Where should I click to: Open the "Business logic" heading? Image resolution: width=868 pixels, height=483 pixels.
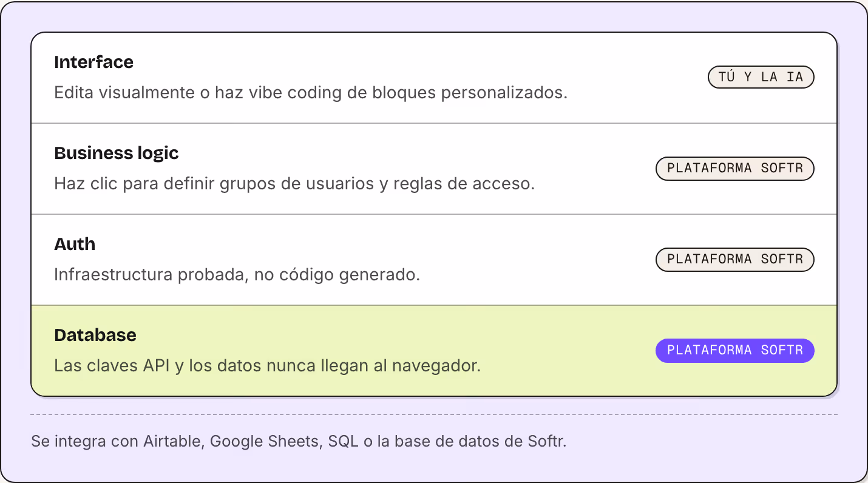[x=117, y=153]
